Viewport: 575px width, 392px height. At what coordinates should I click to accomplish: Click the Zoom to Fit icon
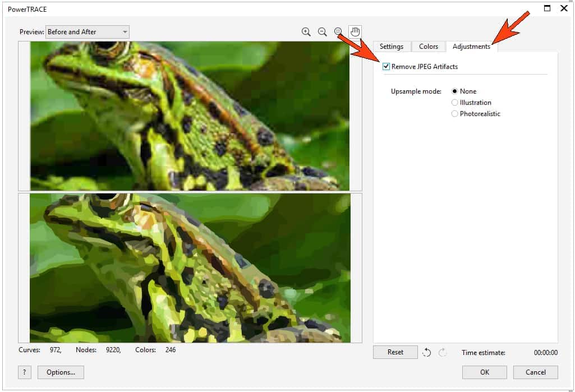(x=339, y=32)
